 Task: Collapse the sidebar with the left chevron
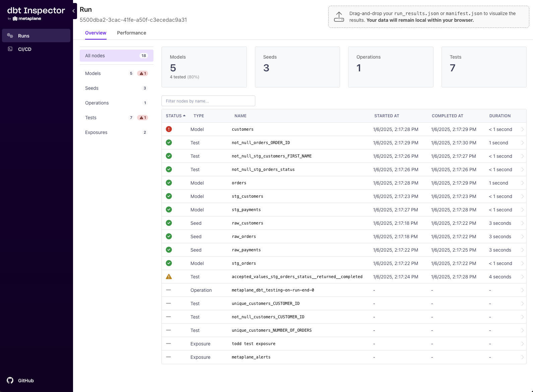(74, 11)
